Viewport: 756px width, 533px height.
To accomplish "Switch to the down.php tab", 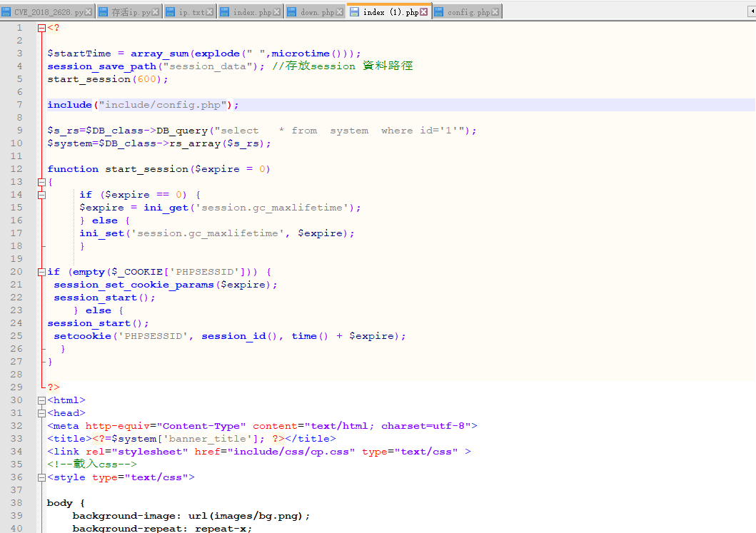I will coord(316,12).
